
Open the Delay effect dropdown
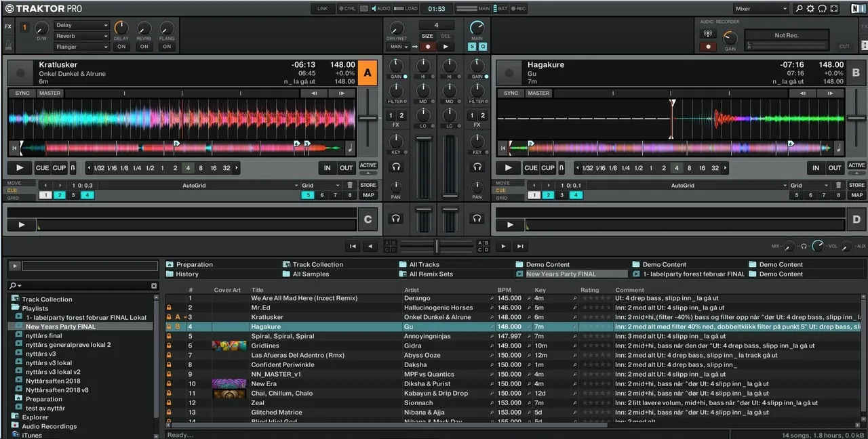tap(82, 25)
